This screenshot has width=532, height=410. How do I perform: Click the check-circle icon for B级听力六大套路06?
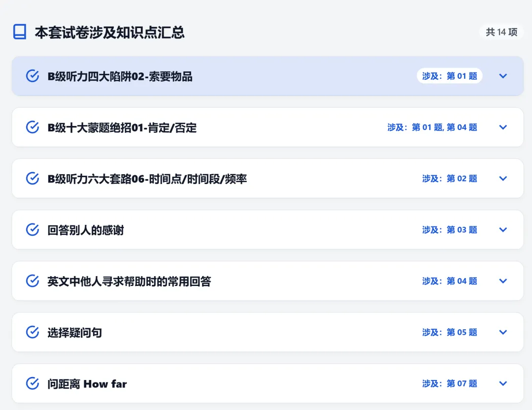pos(33,178)
